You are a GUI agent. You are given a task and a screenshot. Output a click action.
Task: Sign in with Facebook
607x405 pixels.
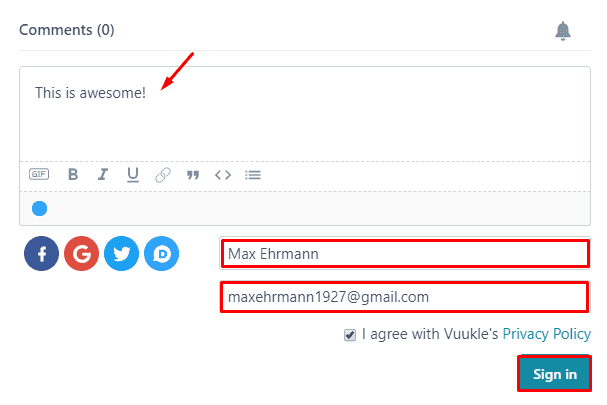pos(41,255)
